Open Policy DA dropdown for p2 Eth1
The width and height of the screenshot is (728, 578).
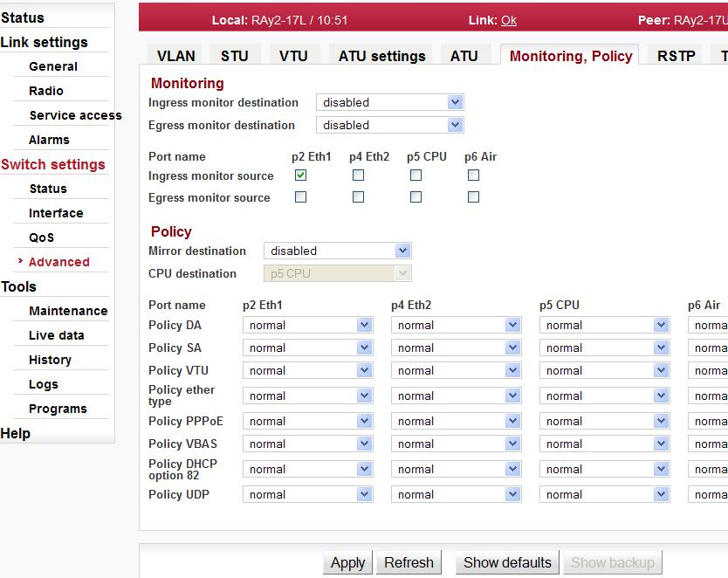[308, 325]
